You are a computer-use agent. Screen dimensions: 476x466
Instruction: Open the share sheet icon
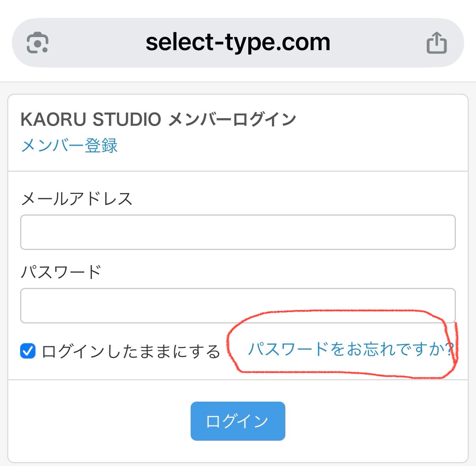coord(437,43)
